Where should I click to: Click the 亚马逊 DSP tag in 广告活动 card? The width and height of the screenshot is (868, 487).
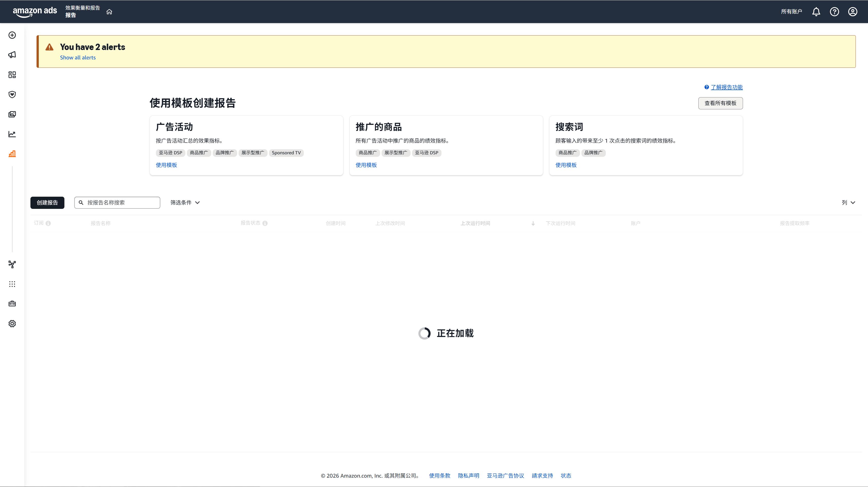(170, 153)
